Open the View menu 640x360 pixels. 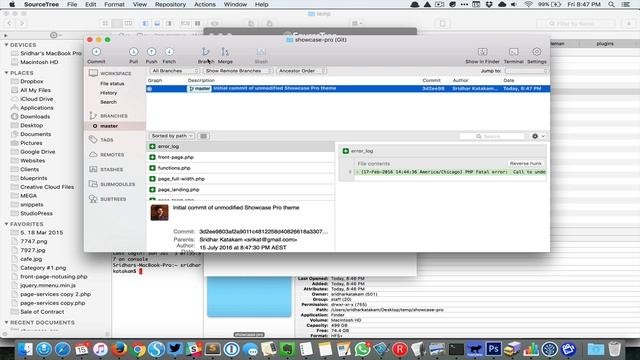click(140, 4)
